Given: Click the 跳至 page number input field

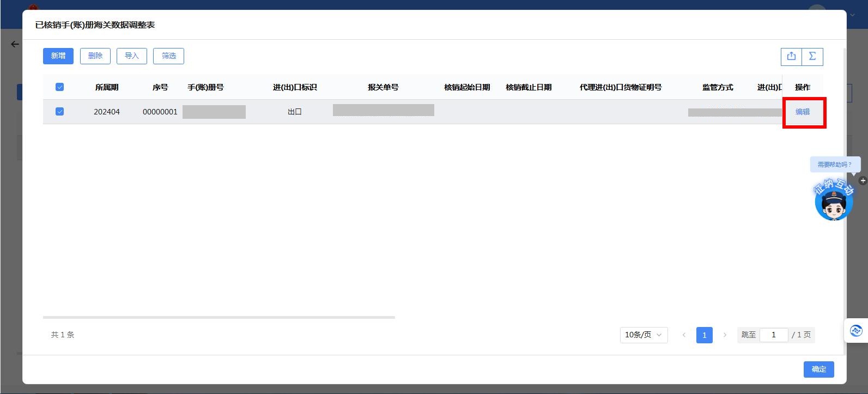Looking at the screenshot, I should [x=774, y=335].
